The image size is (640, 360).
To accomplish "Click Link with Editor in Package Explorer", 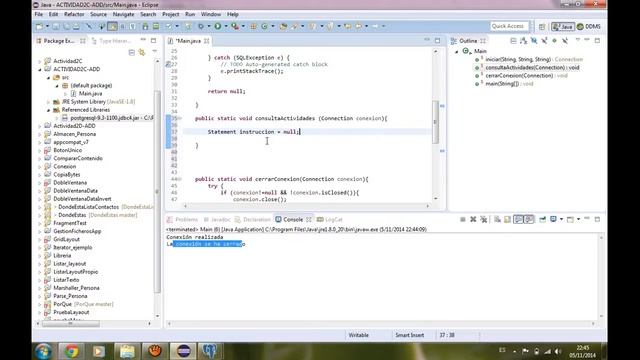I will [x=142, y=52].
